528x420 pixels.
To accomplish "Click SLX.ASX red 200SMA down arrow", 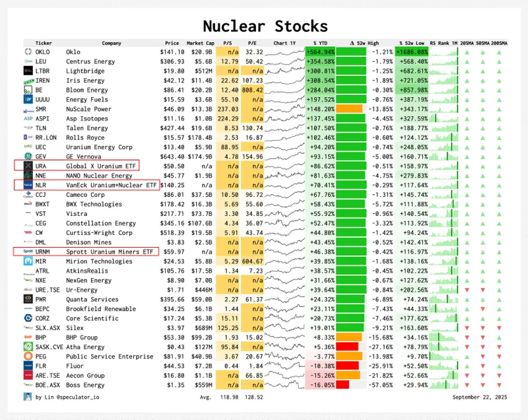I will (x=499, y=328).
